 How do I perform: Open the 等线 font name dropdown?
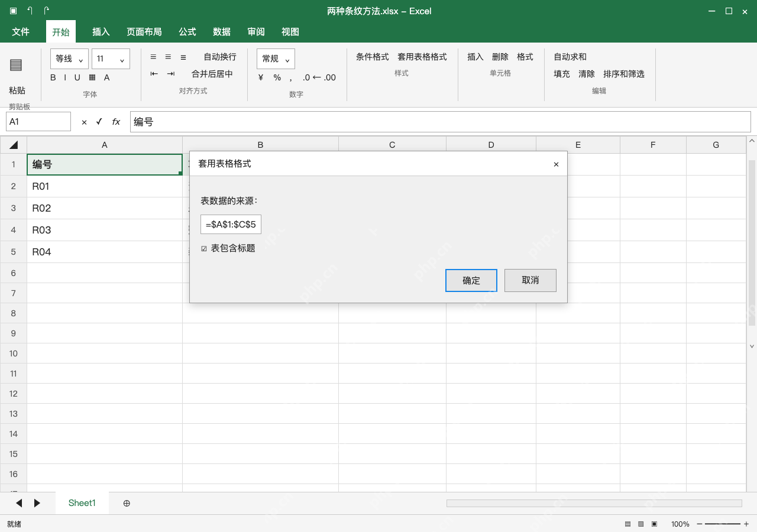[x=70, y=59]
